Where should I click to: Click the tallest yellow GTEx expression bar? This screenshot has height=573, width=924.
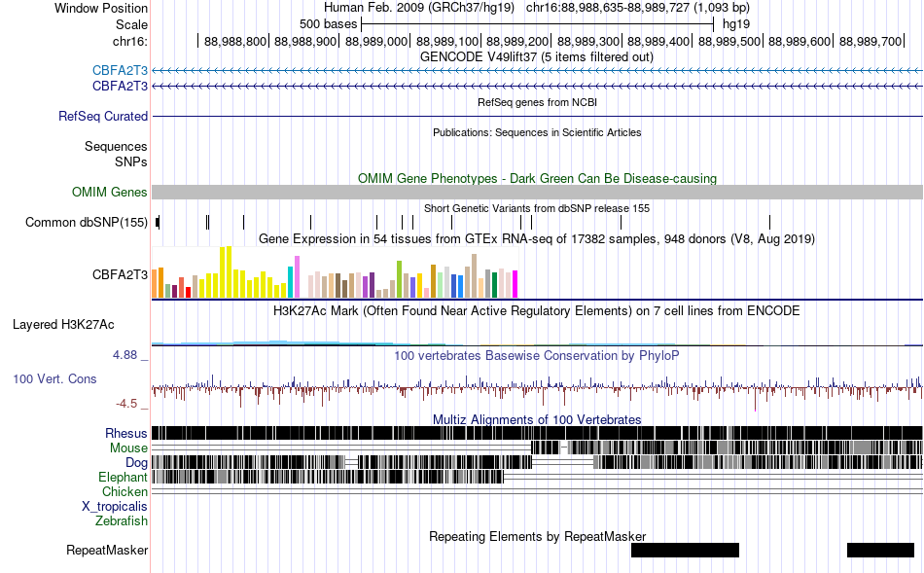tap(229, 271)
